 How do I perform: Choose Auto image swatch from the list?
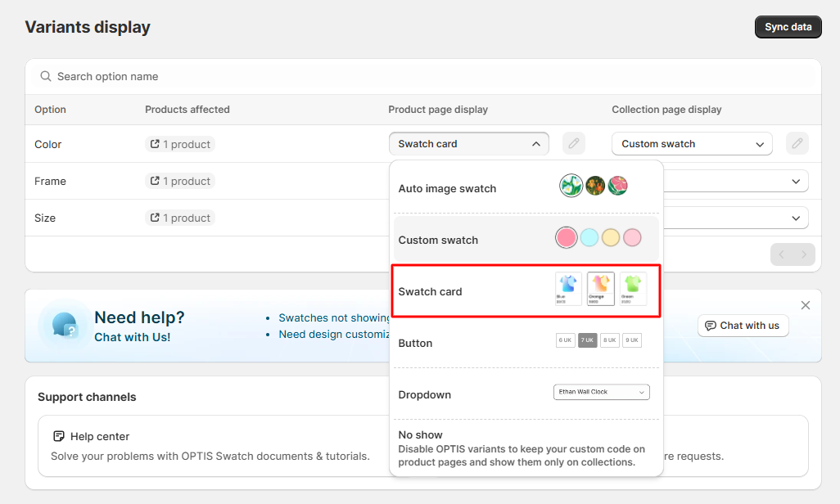click(526, 188)
